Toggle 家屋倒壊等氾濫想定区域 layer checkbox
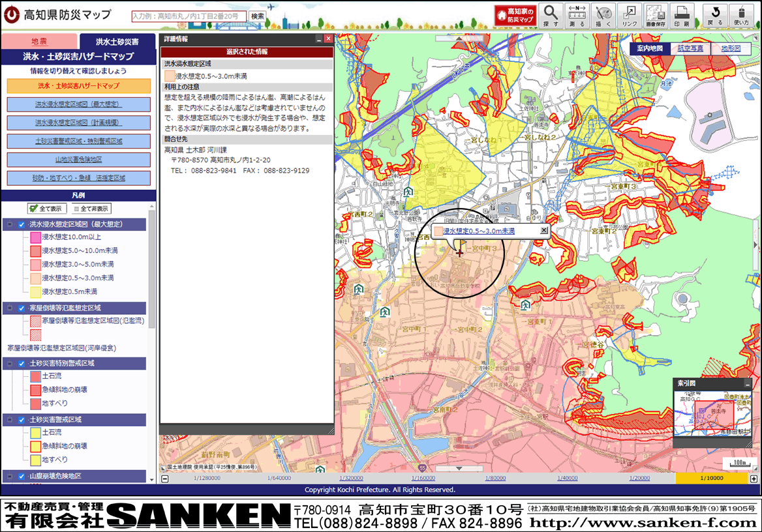Image resolution: width=762 pixels, height=532 pixels. [22, 308]
